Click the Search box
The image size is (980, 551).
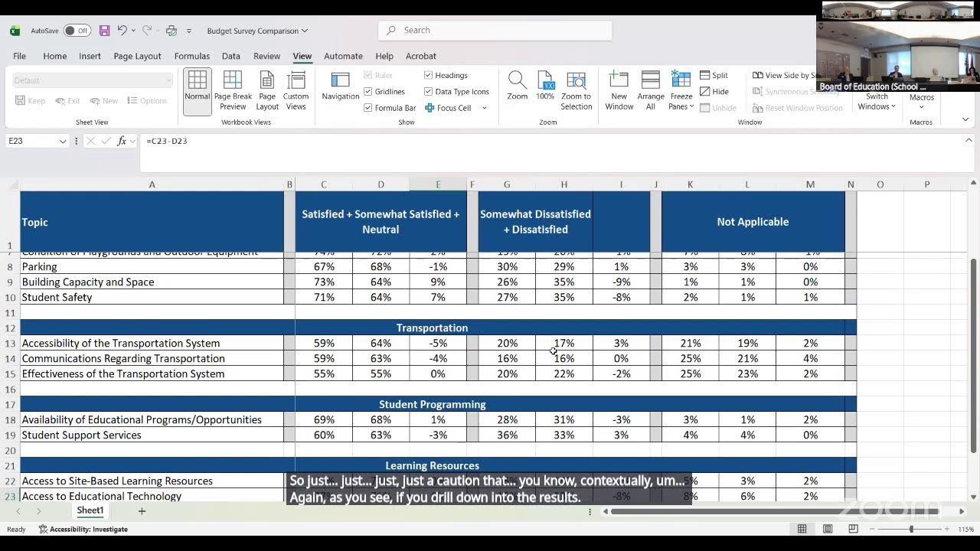pos(495,31)
